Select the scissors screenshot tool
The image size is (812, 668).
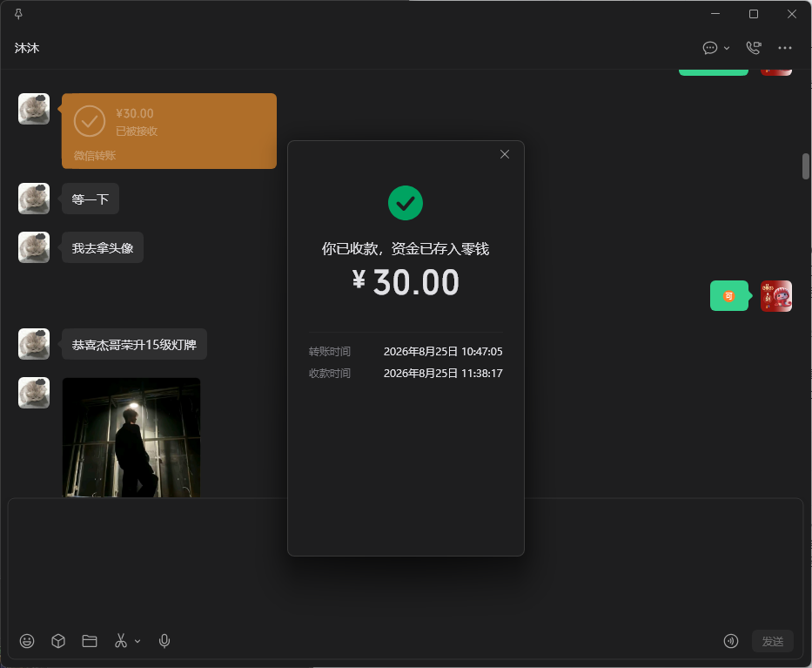(121, 641)
